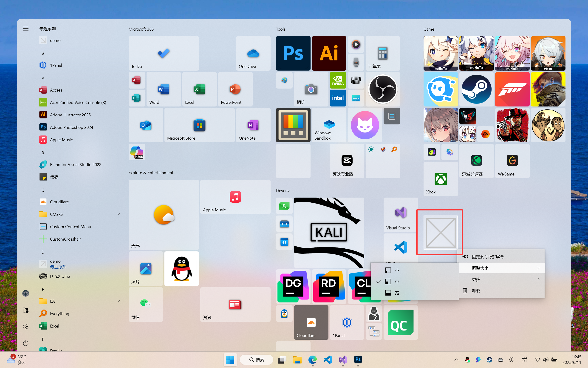
Task: Open DTS:X Ultra in app list
Action: 80,276
